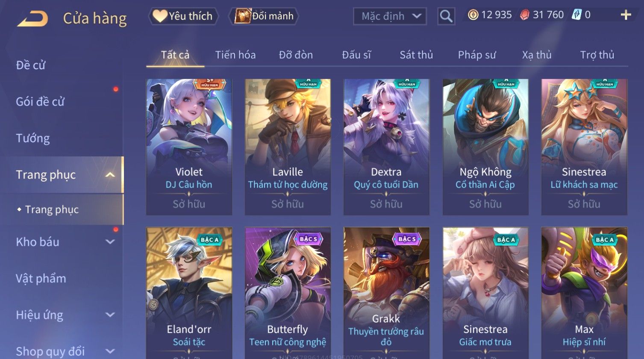Screen dimensions: 644x359
Task: Open Gói đề cử in the sidebar
Action: [40, 102]
